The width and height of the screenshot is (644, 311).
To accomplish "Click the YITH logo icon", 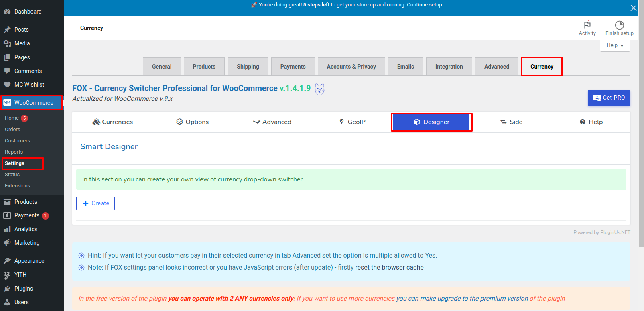I will click(x=7, y=275).
